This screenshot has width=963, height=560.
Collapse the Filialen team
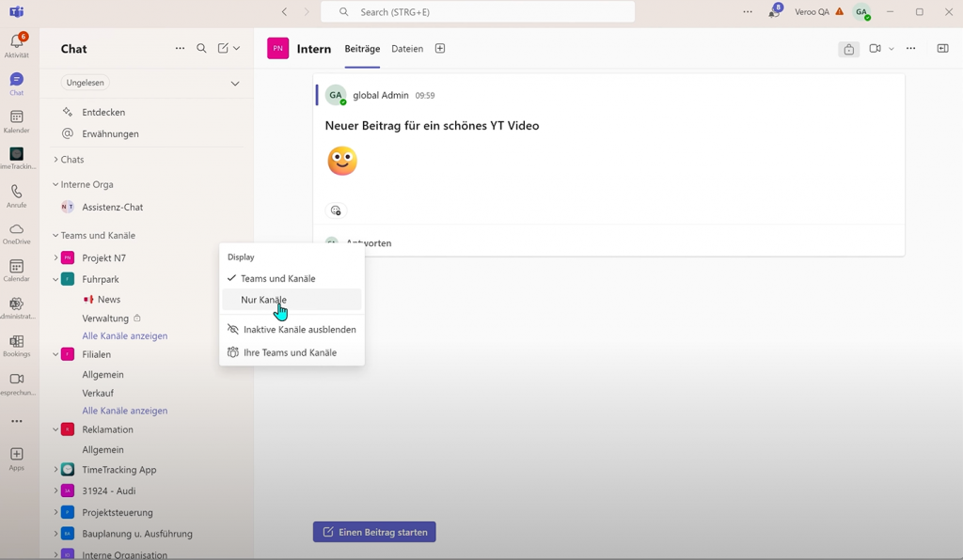[x=55, y=354]
